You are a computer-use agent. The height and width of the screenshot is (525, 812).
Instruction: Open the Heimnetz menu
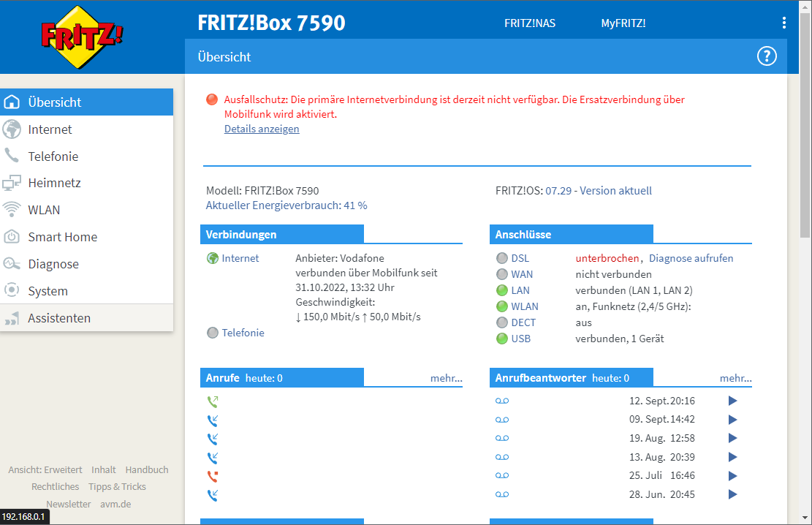coord(86,183)
